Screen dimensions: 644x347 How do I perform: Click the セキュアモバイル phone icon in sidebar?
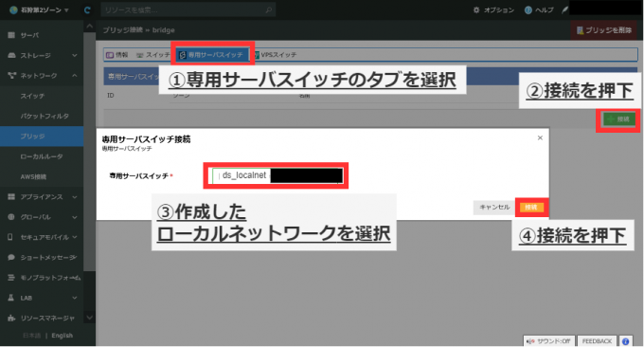[x=10, y=237]
